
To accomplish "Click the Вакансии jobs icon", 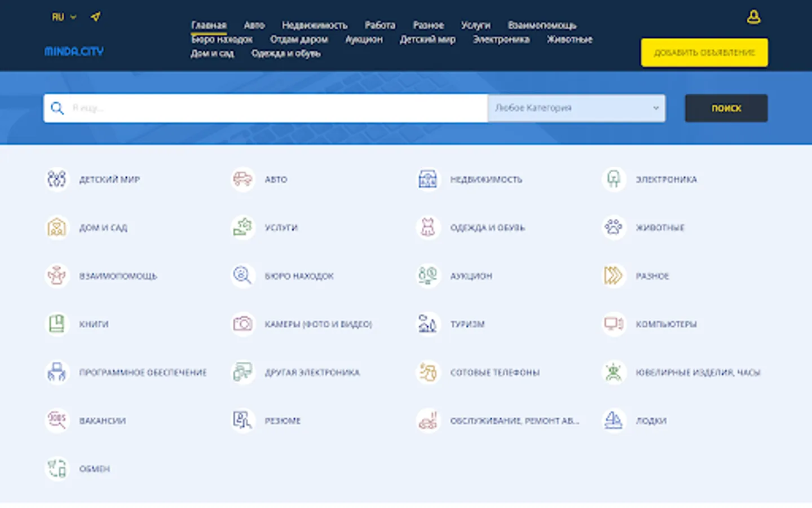I will tap(56, 421).
